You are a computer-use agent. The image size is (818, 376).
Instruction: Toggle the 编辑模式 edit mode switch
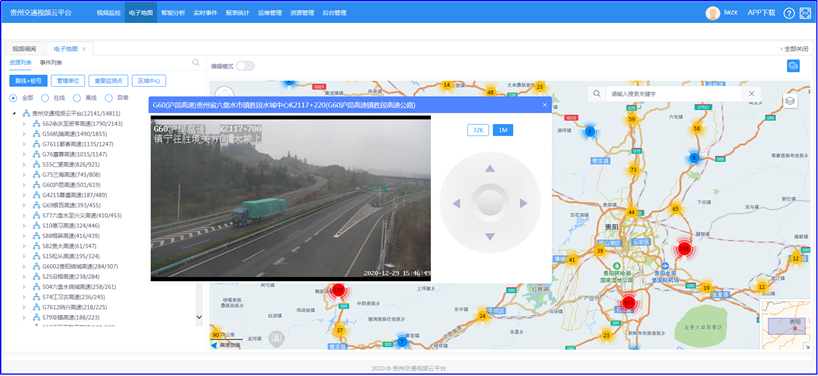[x=245, y=66]
